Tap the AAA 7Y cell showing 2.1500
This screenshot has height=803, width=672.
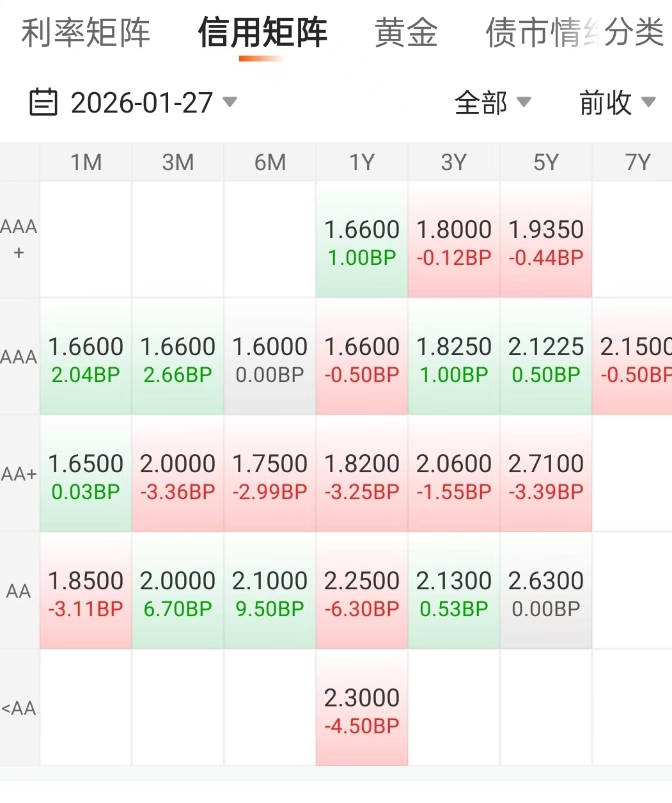click(633, 356)
